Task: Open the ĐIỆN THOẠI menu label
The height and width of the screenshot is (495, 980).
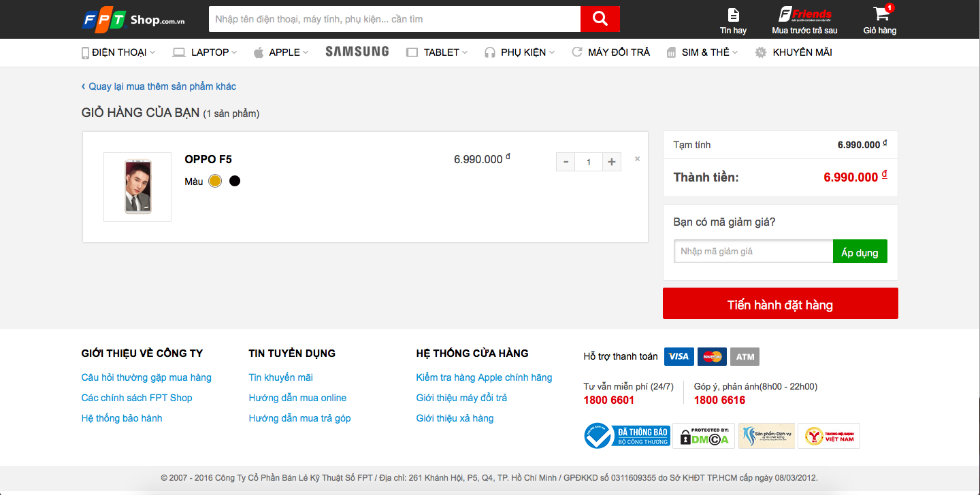Action: (119, 52)
